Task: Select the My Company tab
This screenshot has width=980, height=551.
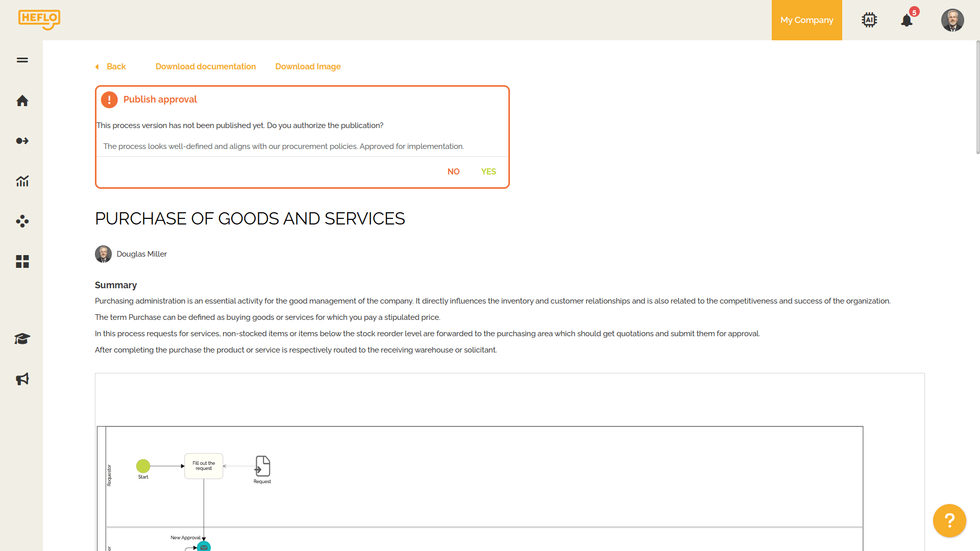Action: point(806,20)
